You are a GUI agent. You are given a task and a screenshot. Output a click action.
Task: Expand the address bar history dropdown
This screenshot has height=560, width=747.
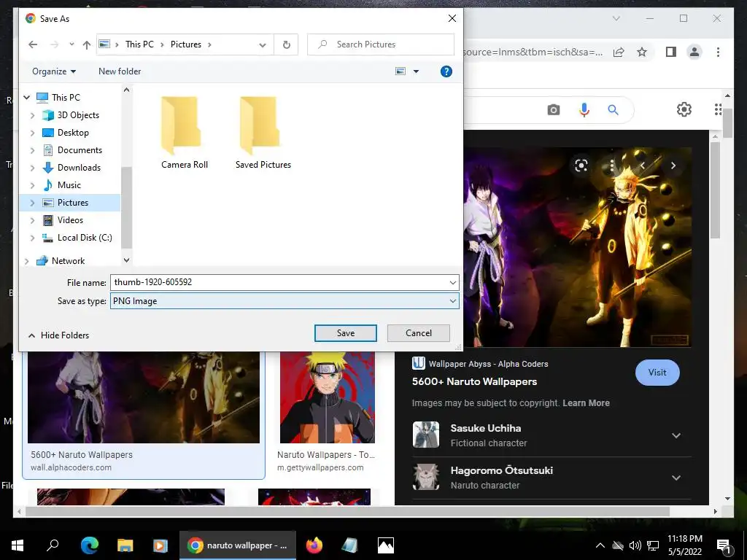[263, 44]
